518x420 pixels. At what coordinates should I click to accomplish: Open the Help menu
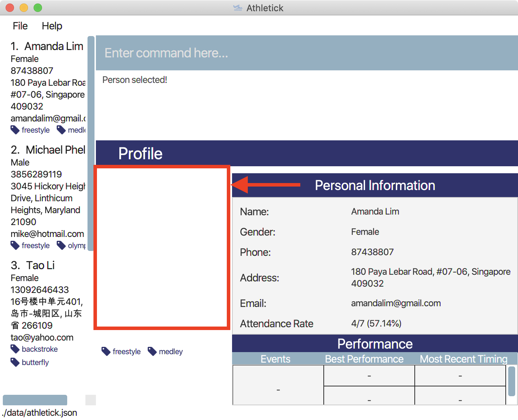click(x=52, y=26)
